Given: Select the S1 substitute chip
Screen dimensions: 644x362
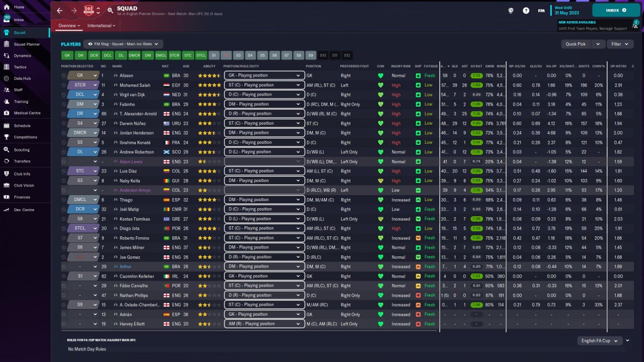Looking at the screenshot, I should coord(214,55).
